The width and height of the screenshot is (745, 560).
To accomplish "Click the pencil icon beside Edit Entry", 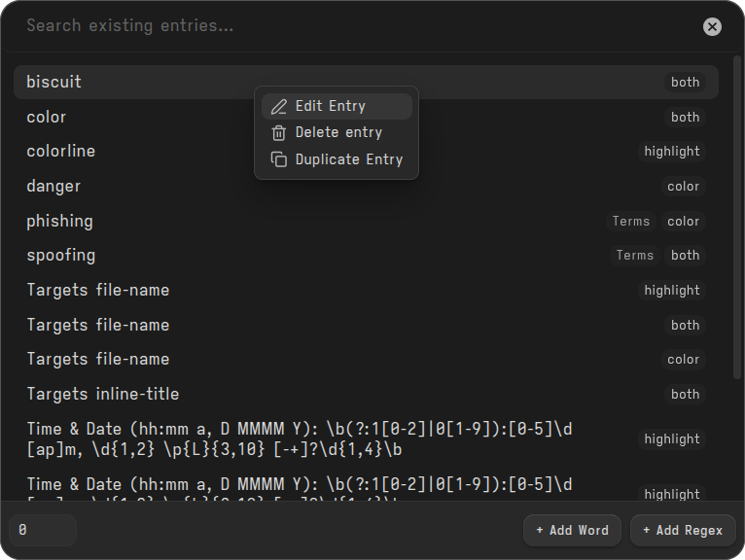I will [279, 106].
